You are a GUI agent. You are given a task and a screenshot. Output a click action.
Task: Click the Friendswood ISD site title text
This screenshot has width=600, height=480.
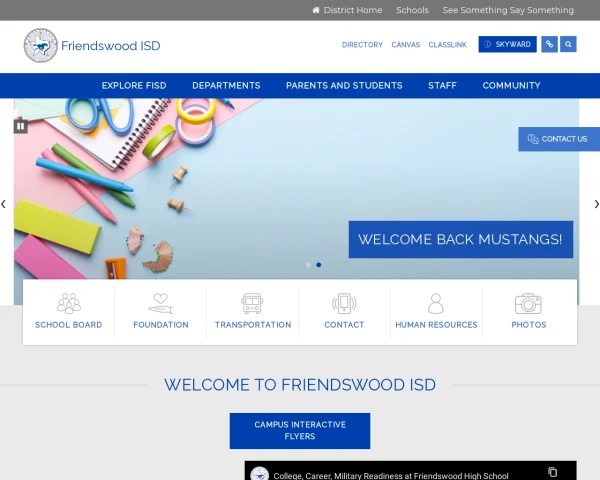(111, 46)
